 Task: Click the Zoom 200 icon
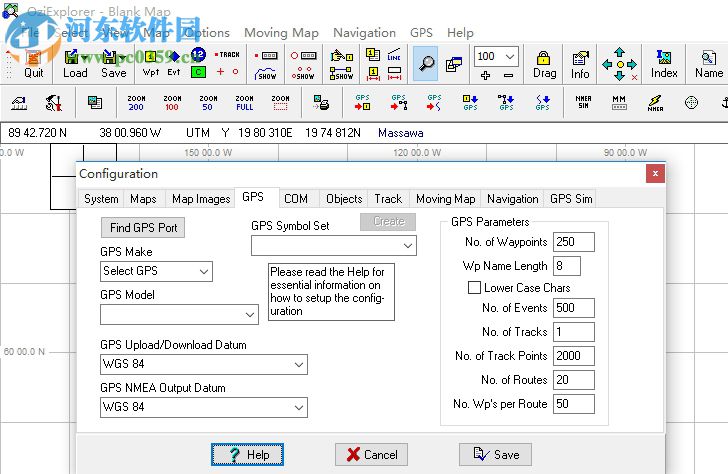click(x=136, y=103)
